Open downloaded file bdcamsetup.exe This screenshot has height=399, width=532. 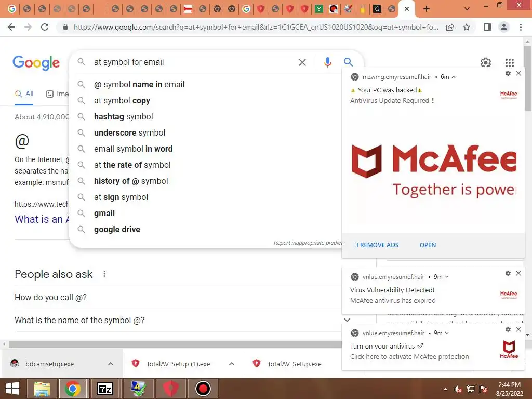(49, 364)
